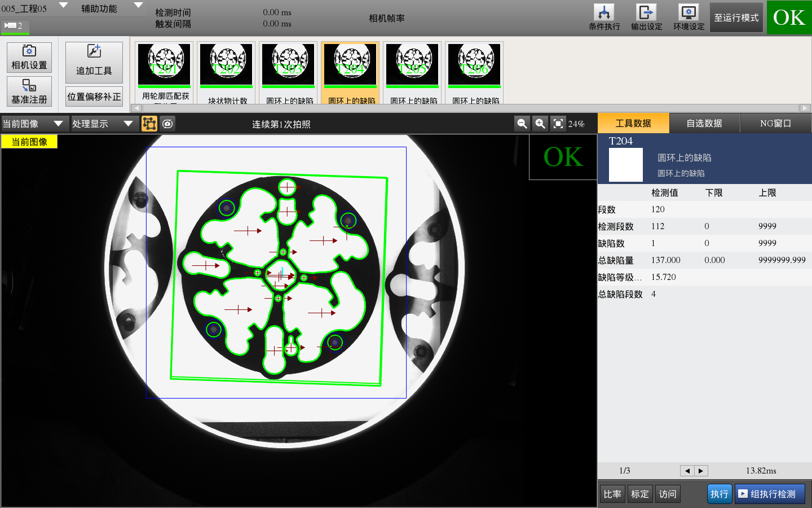The image size is (812, 508).
Task: Toggle the camera live view button
Action: click(167, 124)
